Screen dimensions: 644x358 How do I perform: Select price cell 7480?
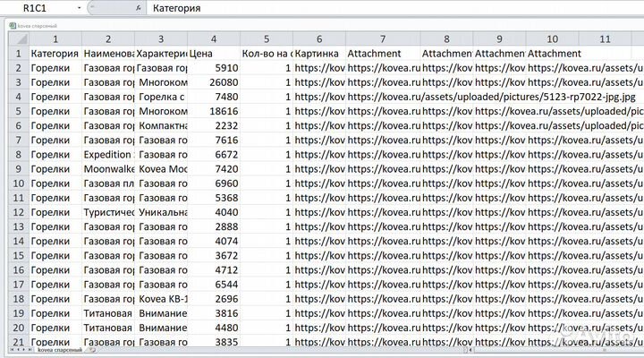pos(214,97)
